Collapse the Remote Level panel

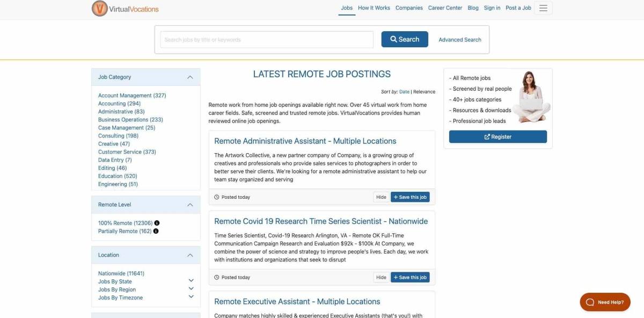click(190, 205)
